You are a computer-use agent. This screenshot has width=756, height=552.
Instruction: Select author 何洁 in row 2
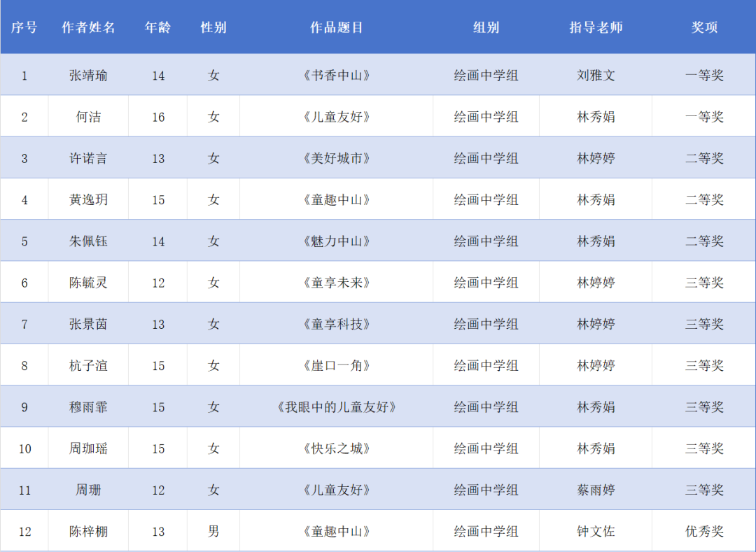(88, 117)
